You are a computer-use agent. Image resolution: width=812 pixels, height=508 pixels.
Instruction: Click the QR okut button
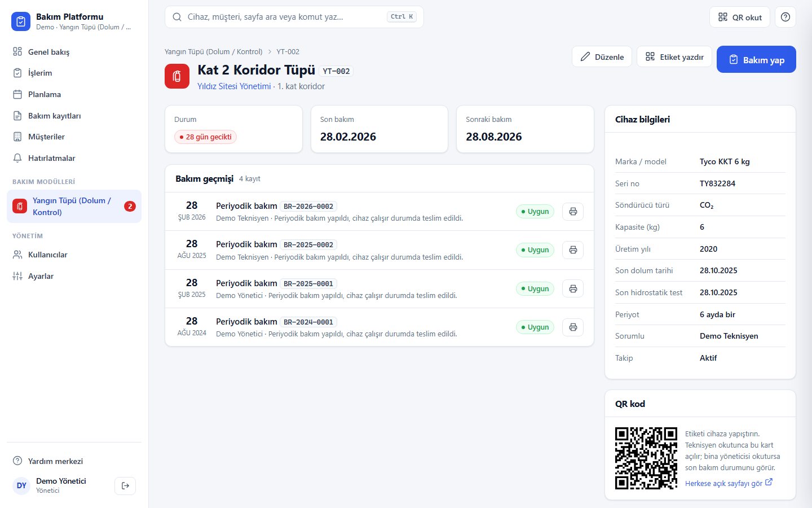[740, 17]
